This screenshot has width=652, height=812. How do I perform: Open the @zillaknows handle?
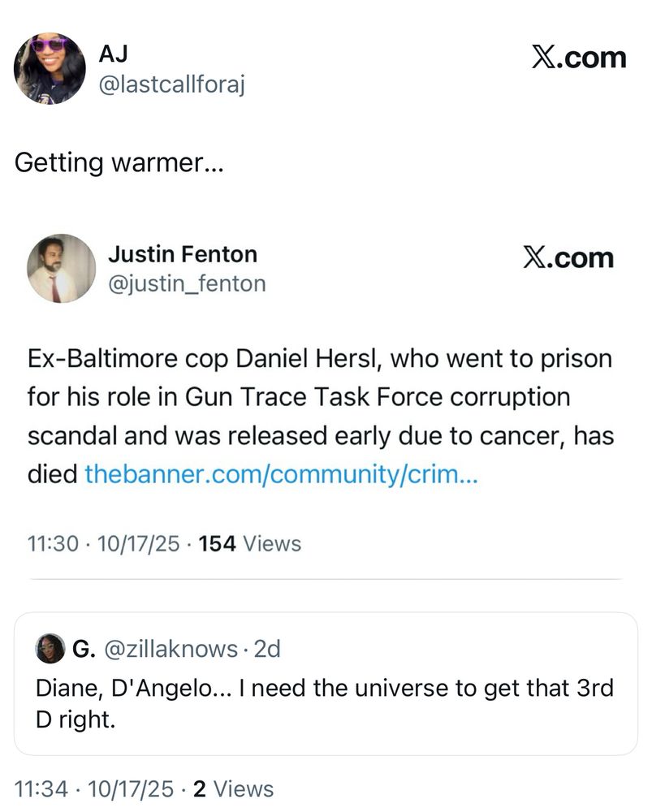171,649
